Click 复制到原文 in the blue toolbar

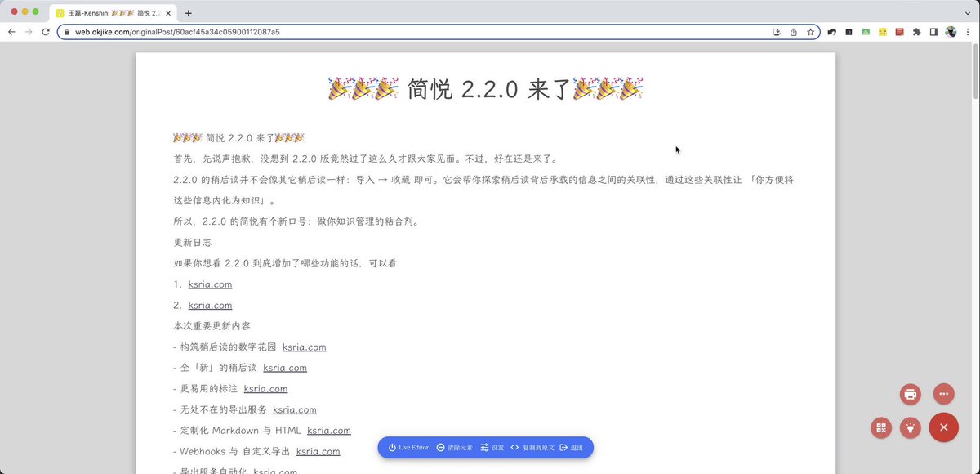click(532, 448)
